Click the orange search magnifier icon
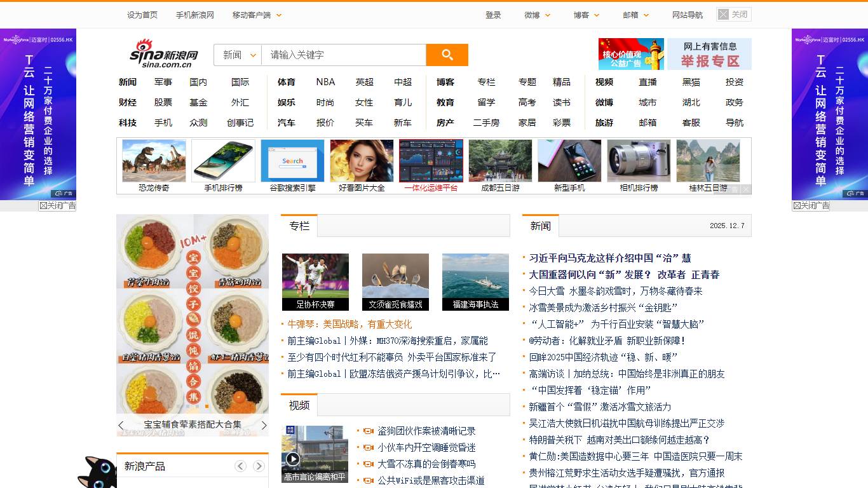Screen dimensions: 868x488 pyautogui.click(x=447, y=55)
